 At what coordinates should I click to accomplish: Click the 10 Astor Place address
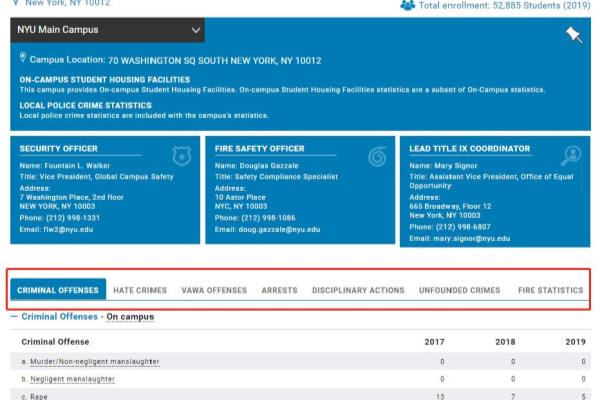[240, 198]
